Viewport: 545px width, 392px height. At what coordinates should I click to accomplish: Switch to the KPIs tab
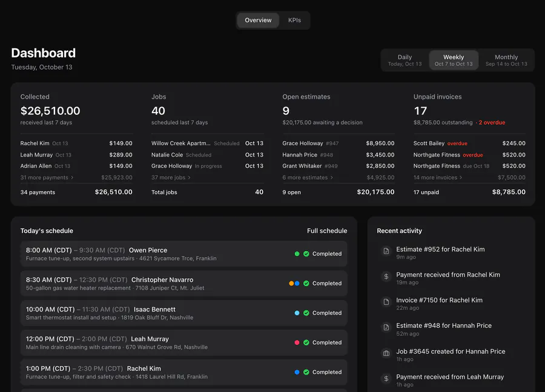point(294,20)
